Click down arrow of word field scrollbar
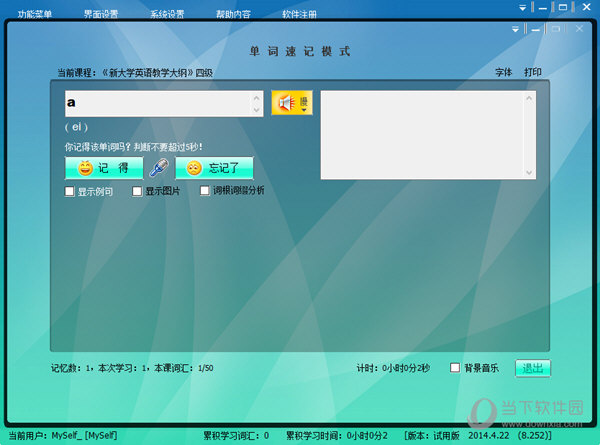 pyautogui.click(x=257, y=110)
